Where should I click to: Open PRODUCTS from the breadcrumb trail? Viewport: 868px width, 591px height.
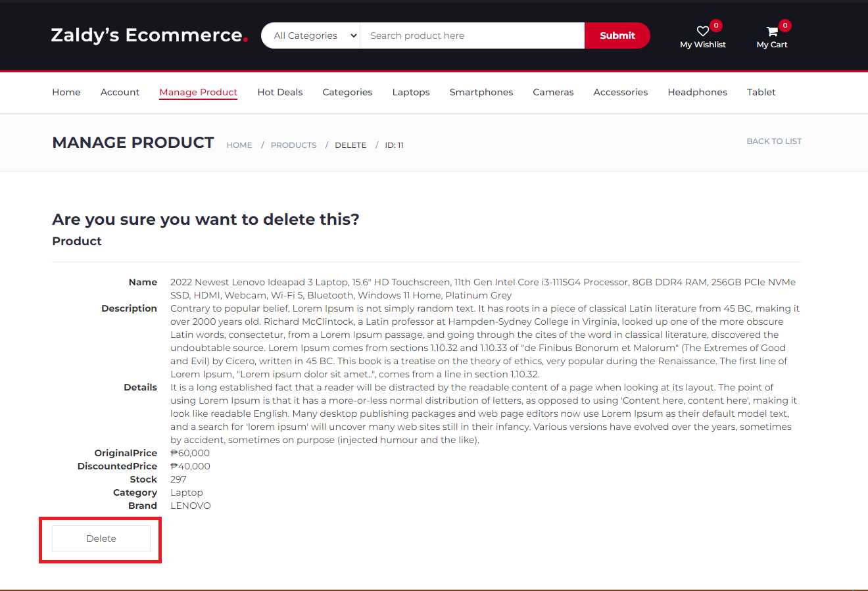pos(293,145)
